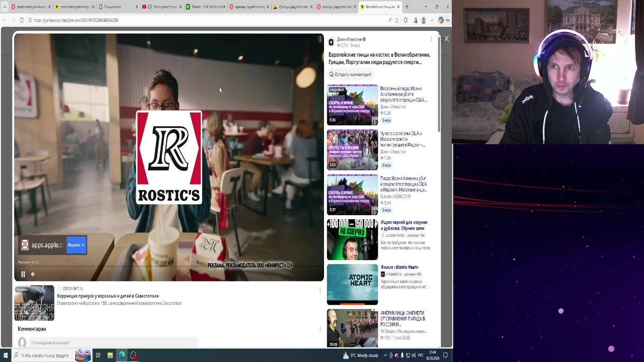Screen dimensions: 644x362
Task: Open the Лидер Ирана Хаменеи убит video title
Action: (x=404, y=184)
